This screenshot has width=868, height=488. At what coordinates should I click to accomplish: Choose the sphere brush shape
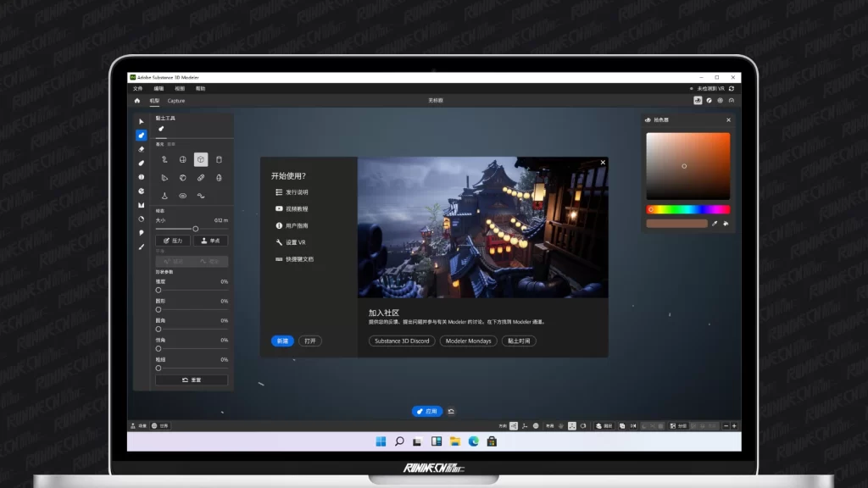click(182, 159)
